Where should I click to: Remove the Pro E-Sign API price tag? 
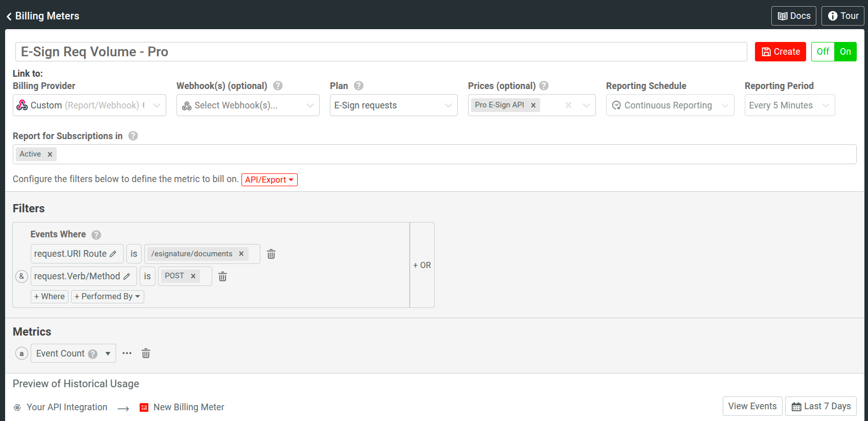(533, 105)
